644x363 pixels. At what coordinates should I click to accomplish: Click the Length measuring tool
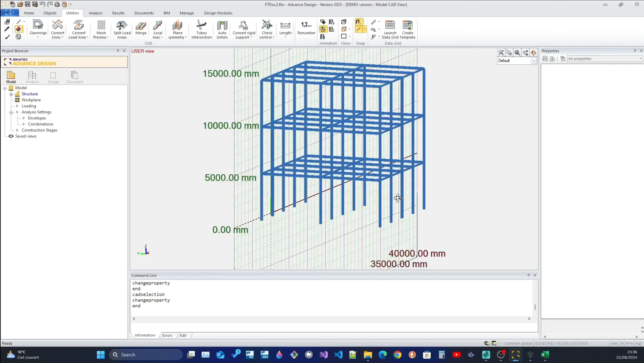pyautogui.click(x=285, y=29)
